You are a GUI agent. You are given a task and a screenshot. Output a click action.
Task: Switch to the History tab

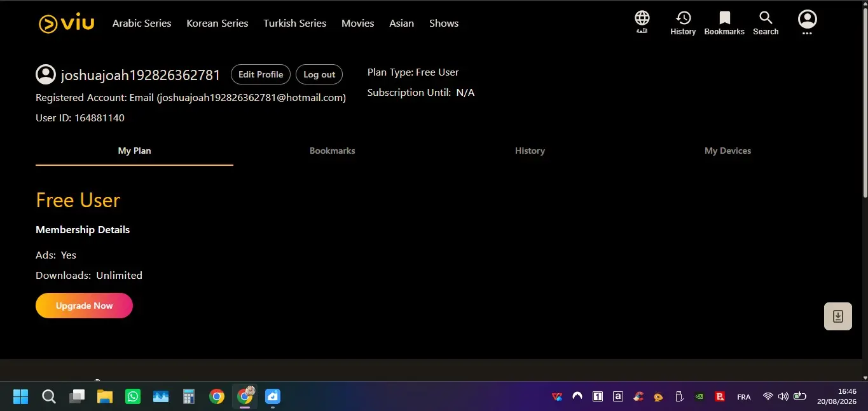[530, 151]
